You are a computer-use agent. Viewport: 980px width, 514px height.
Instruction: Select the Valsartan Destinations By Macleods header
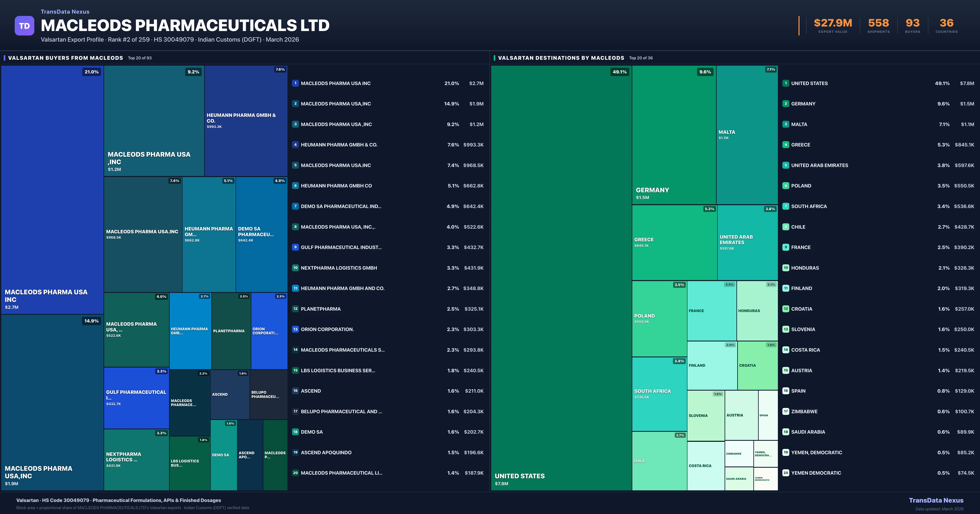(561, 58)
